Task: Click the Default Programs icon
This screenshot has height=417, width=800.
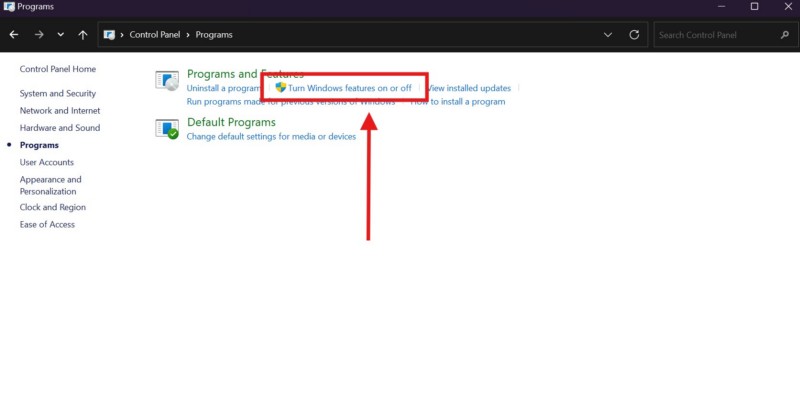Action: [x=167, y=129]
